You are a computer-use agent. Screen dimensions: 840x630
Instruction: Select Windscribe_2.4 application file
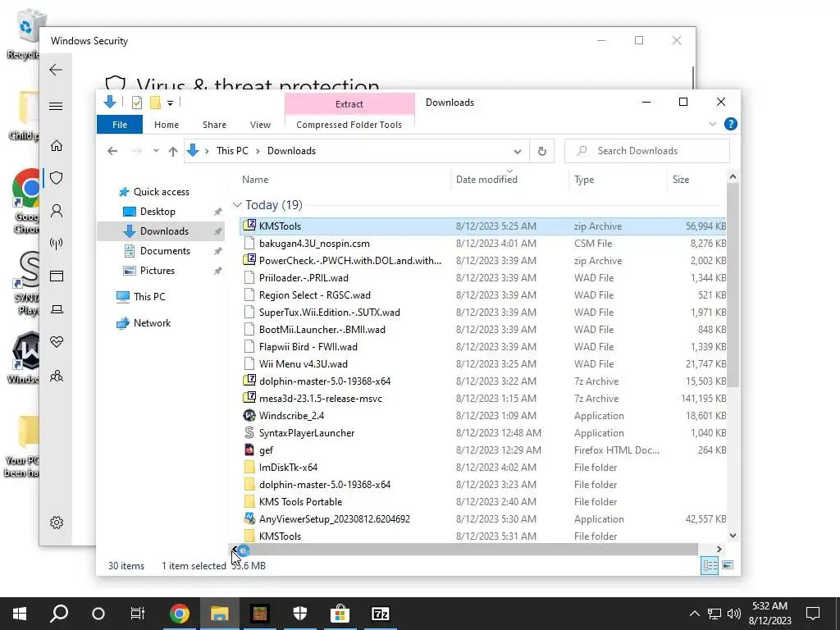[482, 416]
